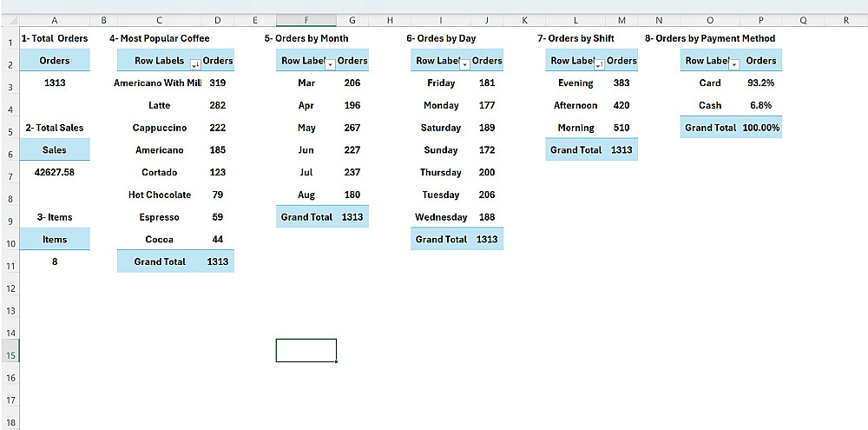Select the total sales value 42627.58
Image resolution: width=868 pixels, height=430 pixels.
coord(54,172)
